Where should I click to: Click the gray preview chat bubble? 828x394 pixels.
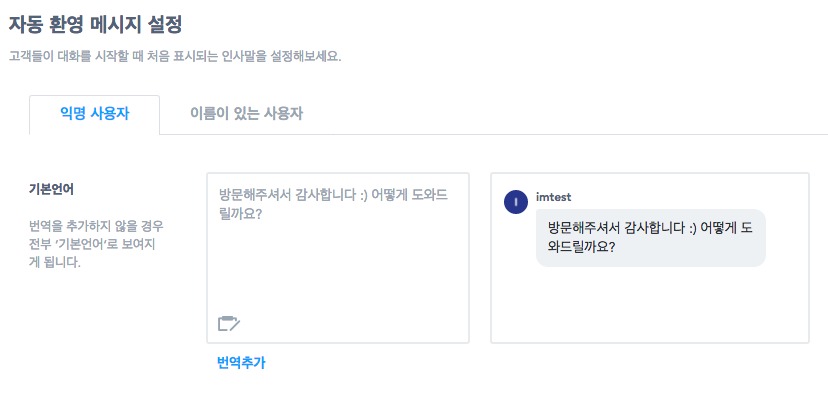[x=651, y=238]
